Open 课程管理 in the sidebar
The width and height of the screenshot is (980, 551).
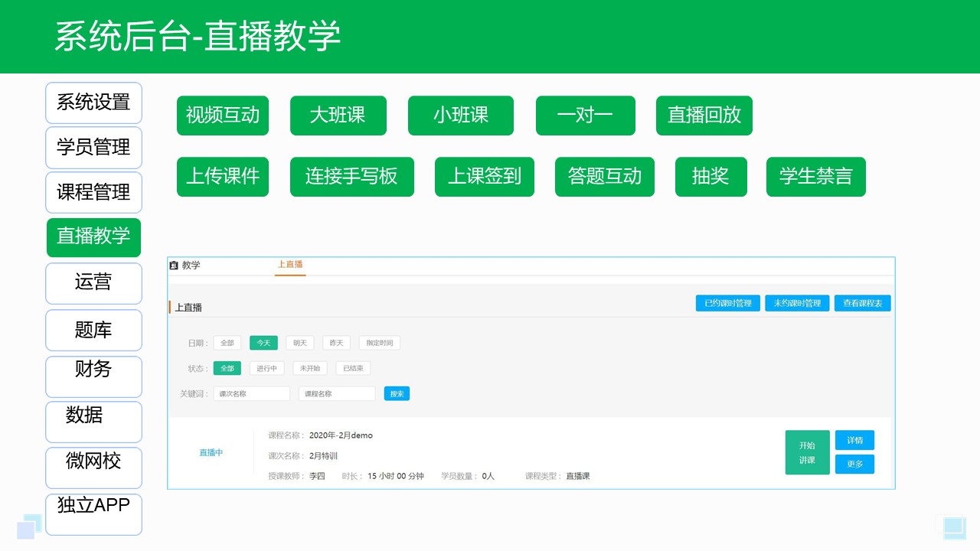tap(93, 193)
